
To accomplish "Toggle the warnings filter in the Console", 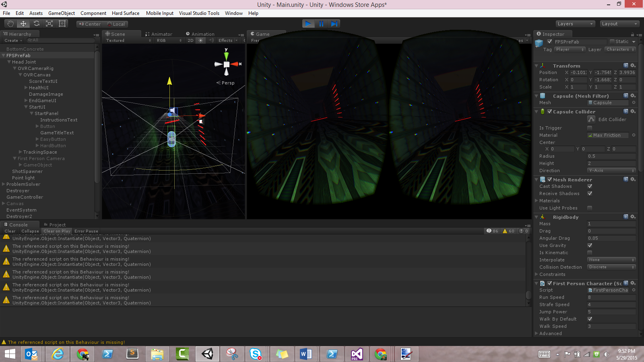I will tap(508, 231).
